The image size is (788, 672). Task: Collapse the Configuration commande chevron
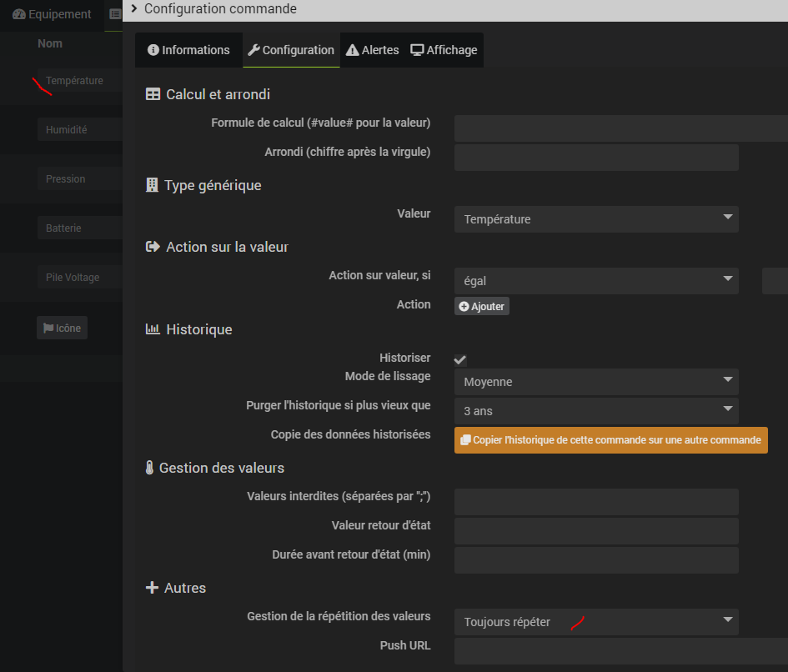pyautogui.click(x=134, y=8)
